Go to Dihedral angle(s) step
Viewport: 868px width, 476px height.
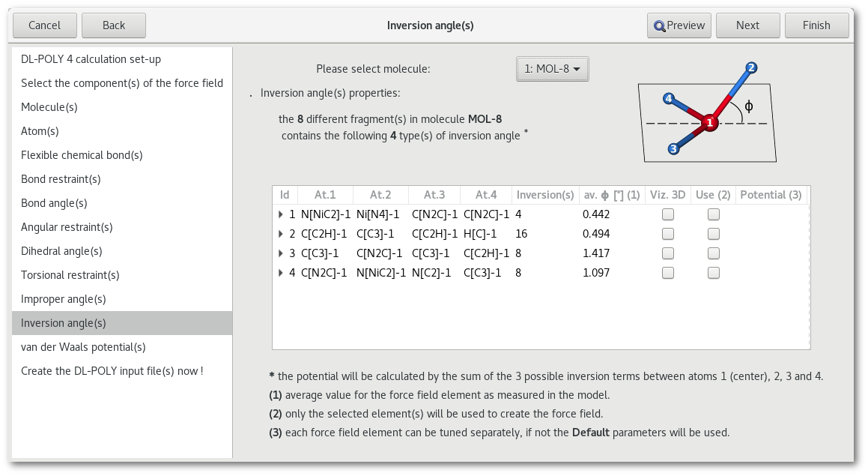61,251
